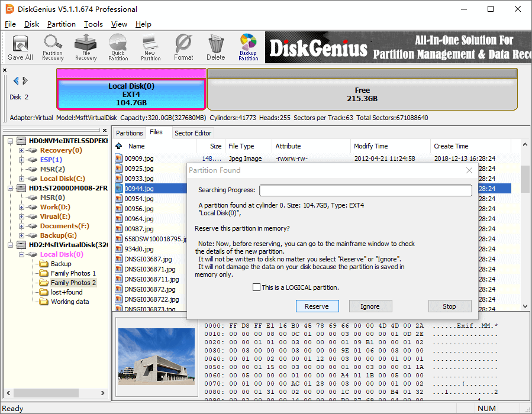Screen dimensions: 532x414
Task: Select the Family Photos 1 folder
Action: pyautogui.click(x=73, y=273)
